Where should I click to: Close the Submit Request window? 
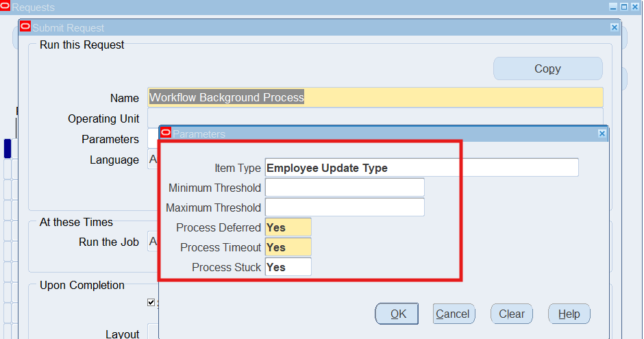point(614,27)
